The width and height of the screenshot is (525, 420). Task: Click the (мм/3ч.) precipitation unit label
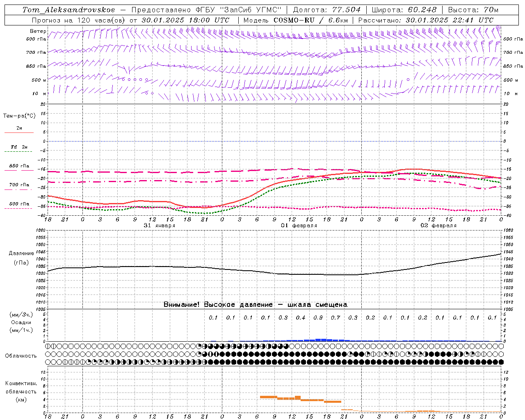21,315
